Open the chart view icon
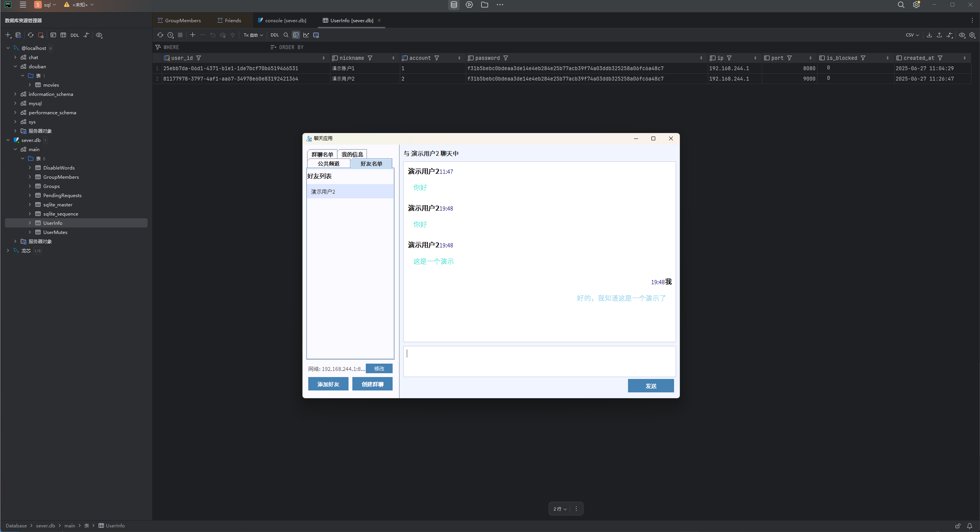The width and height of the screenshot is (980, 532). (x=306, y=35)
